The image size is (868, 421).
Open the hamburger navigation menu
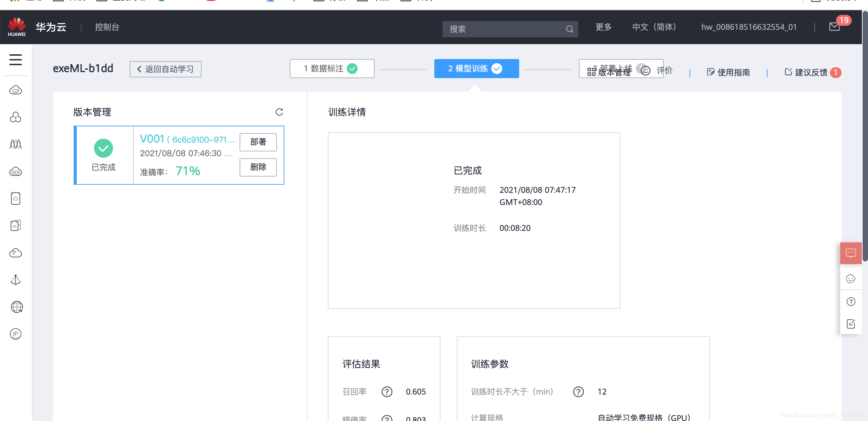(x=16, y=60)
